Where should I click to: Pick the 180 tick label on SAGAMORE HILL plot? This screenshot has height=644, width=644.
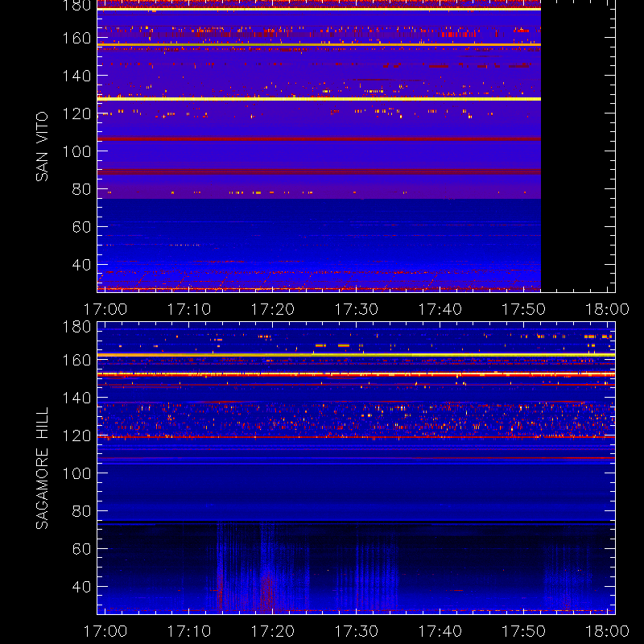click(76, 327)
